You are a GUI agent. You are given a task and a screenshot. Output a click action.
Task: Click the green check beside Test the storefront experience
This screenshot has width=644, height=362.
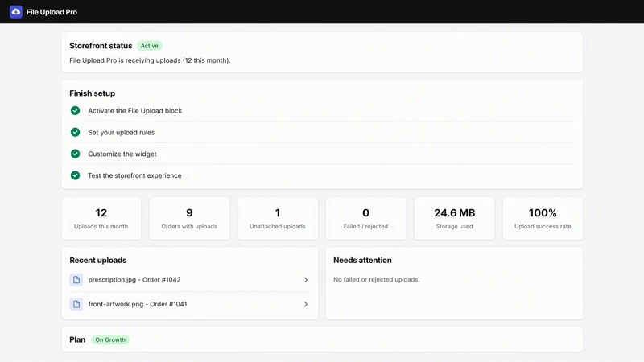point(75,175)
